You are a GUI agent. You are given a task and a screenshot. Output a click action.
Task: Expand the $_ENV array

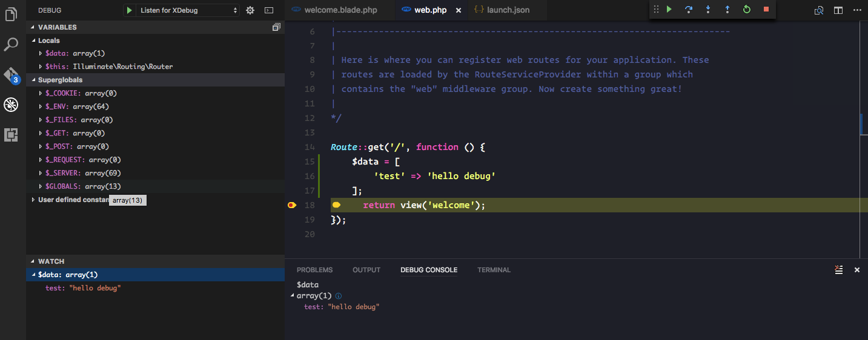click(x=41, y=106)
